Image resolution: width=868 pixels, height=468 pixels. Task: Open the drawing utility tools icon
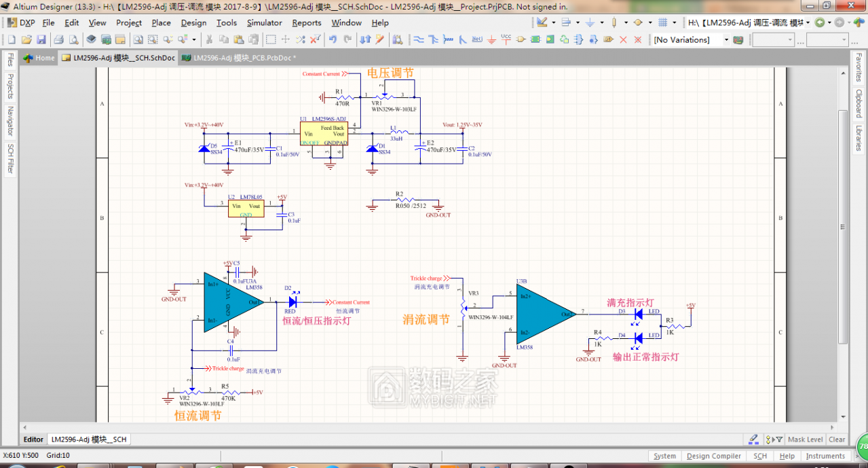coord(542,22)
